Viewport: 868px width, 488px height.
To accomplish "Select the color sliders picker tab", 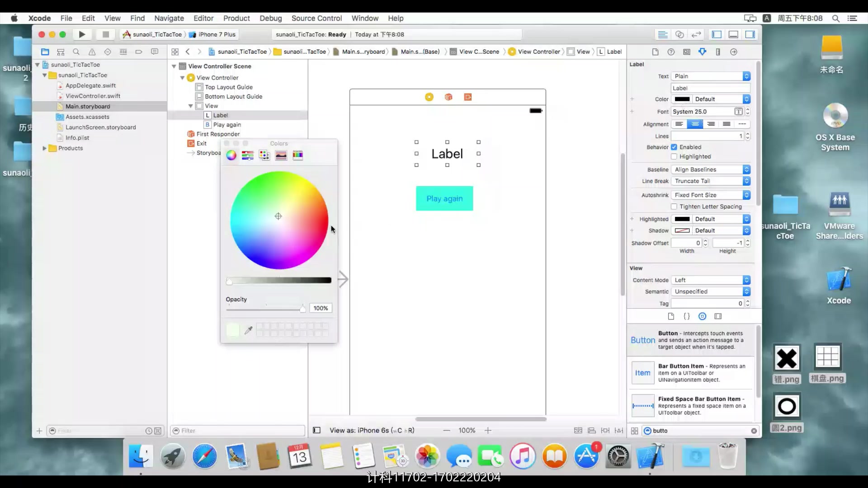I will point(247,155).
